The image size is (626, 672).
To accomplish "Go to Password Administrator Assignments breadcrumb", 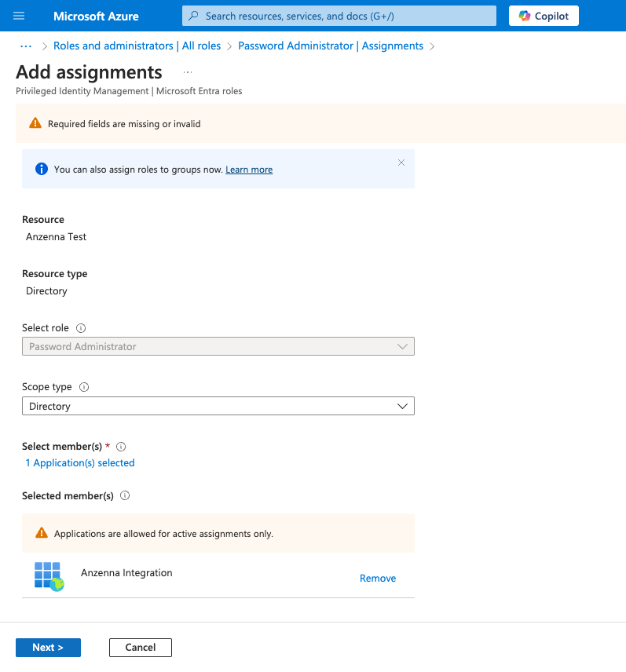I will (331, 46).
